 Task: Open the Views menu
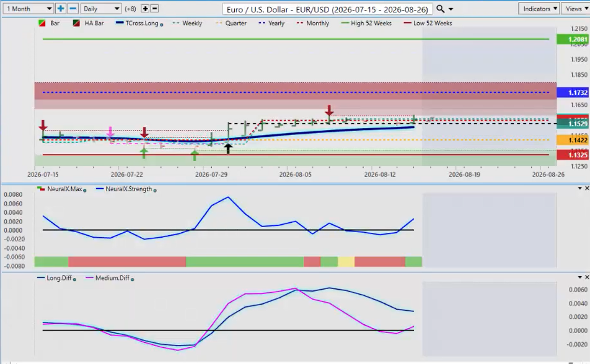click(x=576, y=9)
